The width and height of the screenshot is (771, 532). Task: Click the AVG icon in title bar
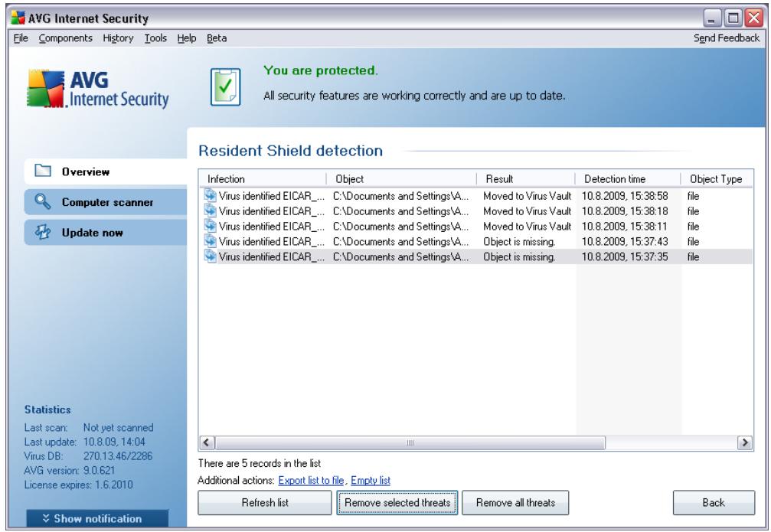[x=18, y=18]
